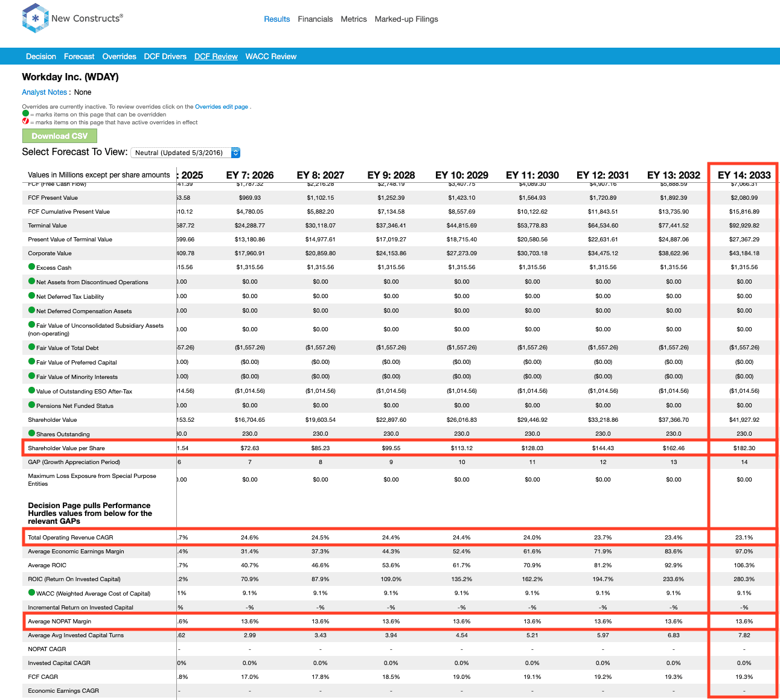Select the $27,367.29 Present Value of Terminal Value cell
Image resolution: width=780 pixels, height=700 pixels.
pos(744,240)
